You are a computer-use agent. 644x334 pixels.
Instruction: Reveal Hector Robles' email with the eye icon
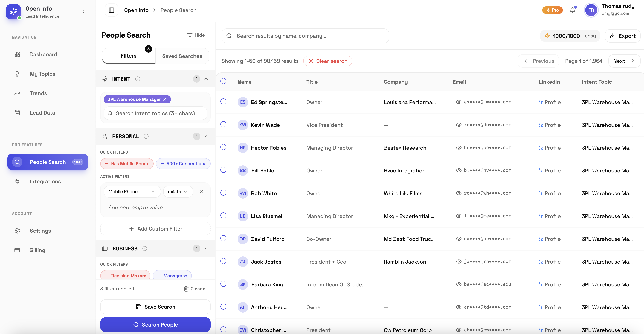[459, 148]
